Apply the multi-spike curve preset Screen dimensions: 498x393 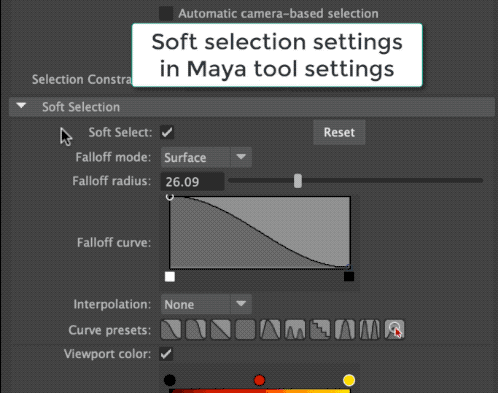click(x=369, y=330)
